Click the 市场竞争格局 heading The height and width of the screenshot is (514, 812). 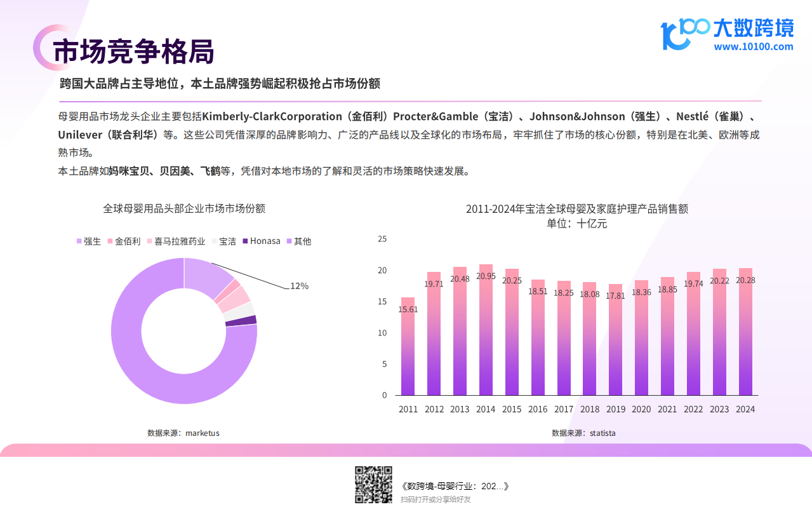pos(133,52)
